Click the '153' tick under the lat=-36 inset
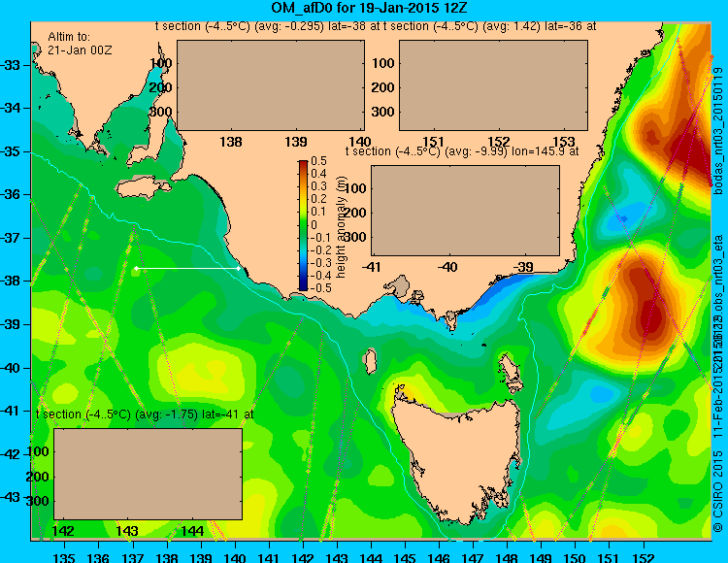Image resolution: width=728 pixels, height=563 pixels. click(x=564, y=142)
